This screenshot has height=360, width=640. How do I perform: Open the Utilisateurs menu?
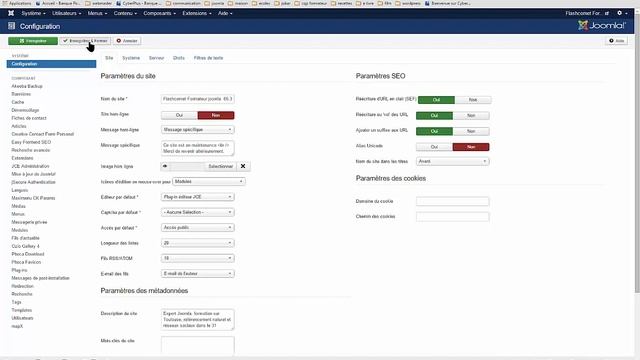click(x=67, y=13)
